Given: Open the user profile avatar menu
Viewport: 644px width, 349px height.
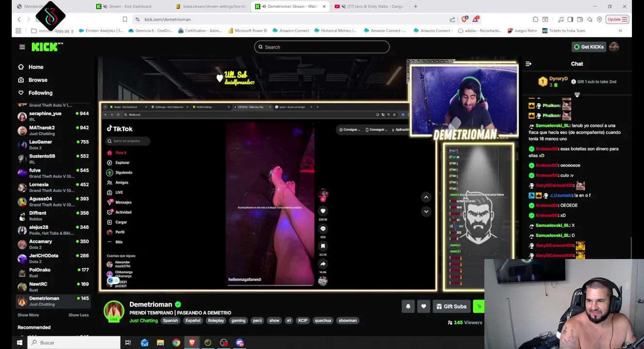Looking at the screenshot, I should [x=614, y=47].
